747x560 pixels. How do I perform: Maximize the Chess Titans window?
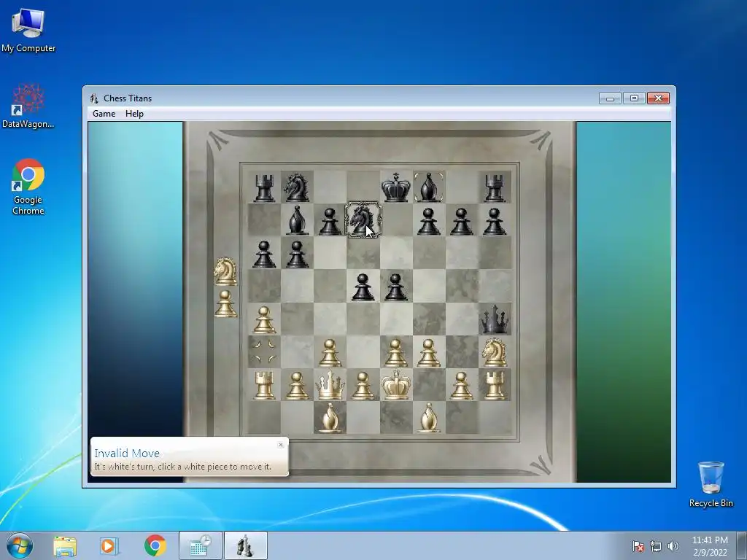pyautogui.click(x=634, y=98)
